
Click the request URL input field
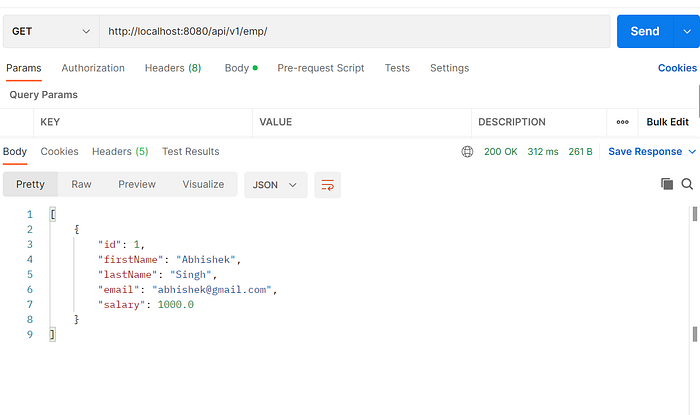[354, 31]
